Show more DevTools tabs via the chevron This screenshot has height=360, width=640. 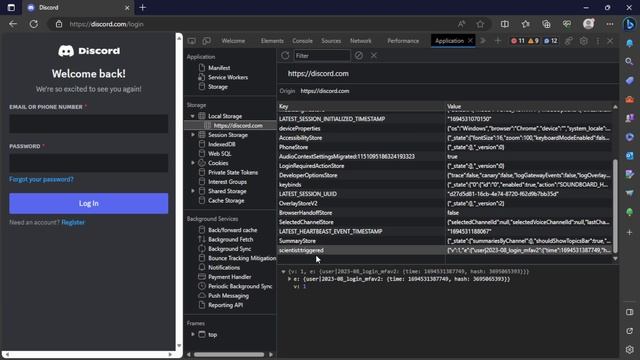tap(483, 41)
